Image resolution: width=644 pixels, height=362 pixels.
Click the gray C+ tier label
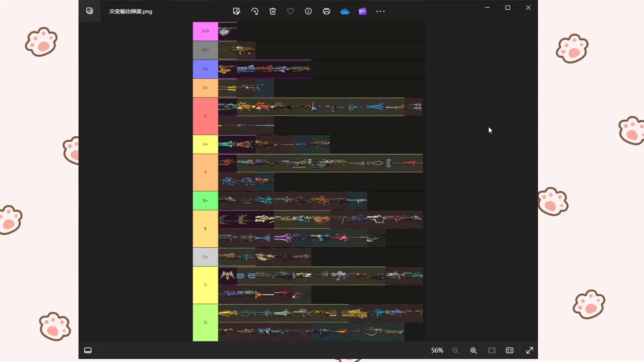205,257
